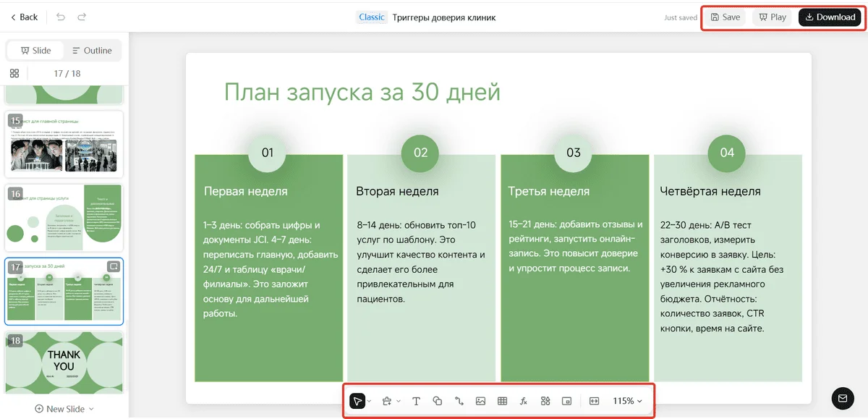Select slide 17 thumbnail

[64, 291]
